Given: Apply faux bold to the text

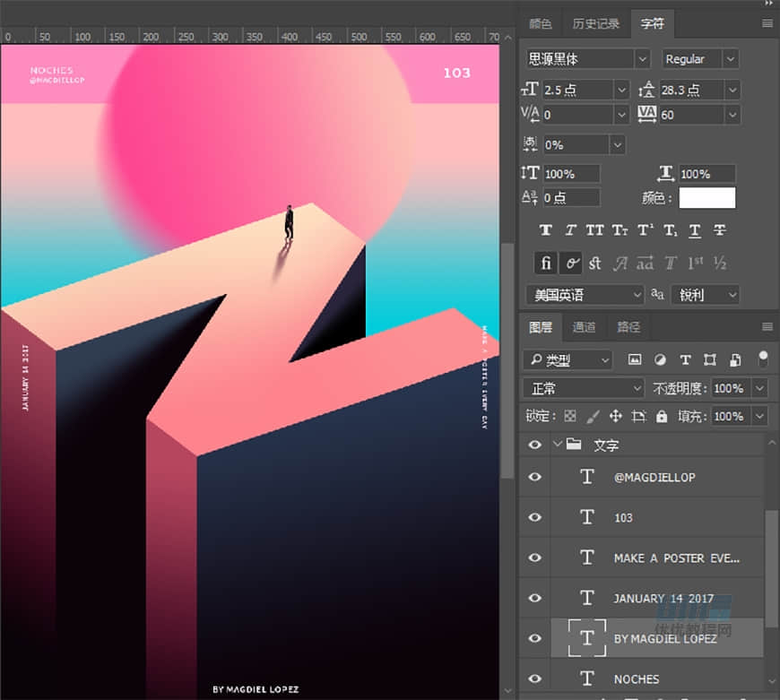Looking at the screenshot, I should tap(545, 230).
